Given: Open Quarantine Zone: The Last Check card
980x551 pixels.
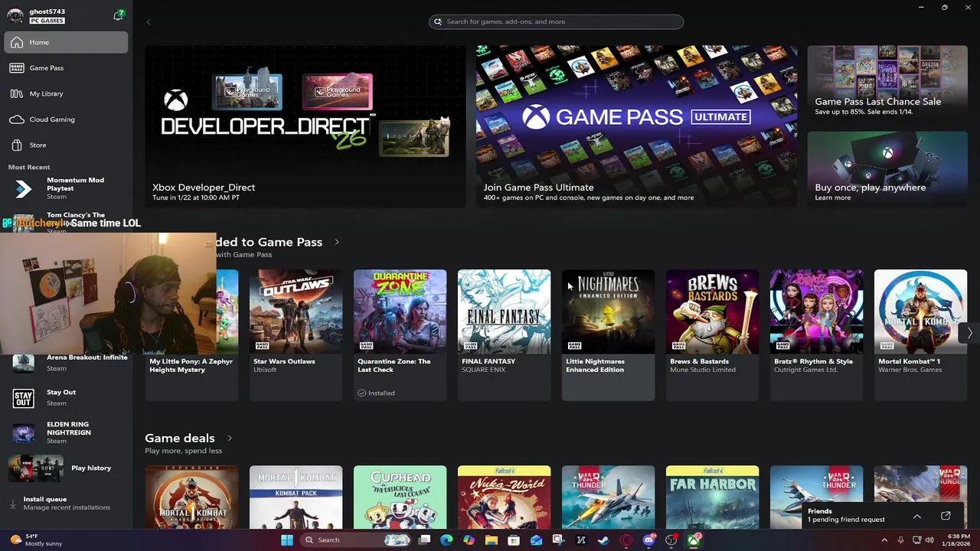Looking at the screenshot, I should 400,334.
